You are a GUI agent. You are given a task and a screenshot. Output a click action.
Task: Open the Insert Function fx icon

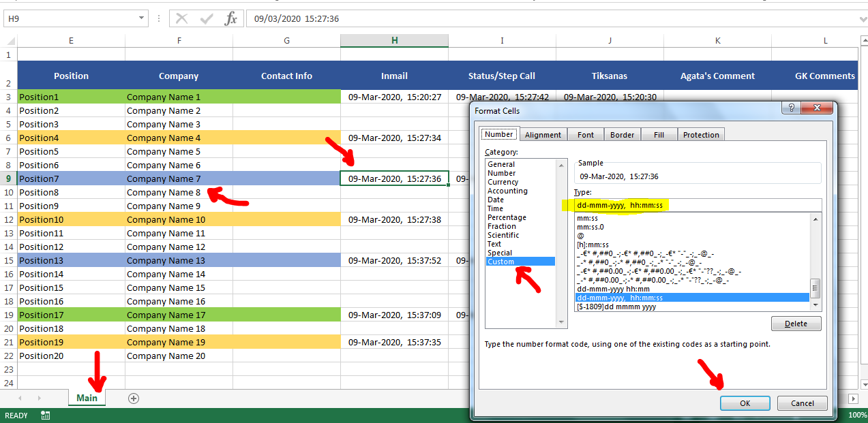[x=231, y=18]
